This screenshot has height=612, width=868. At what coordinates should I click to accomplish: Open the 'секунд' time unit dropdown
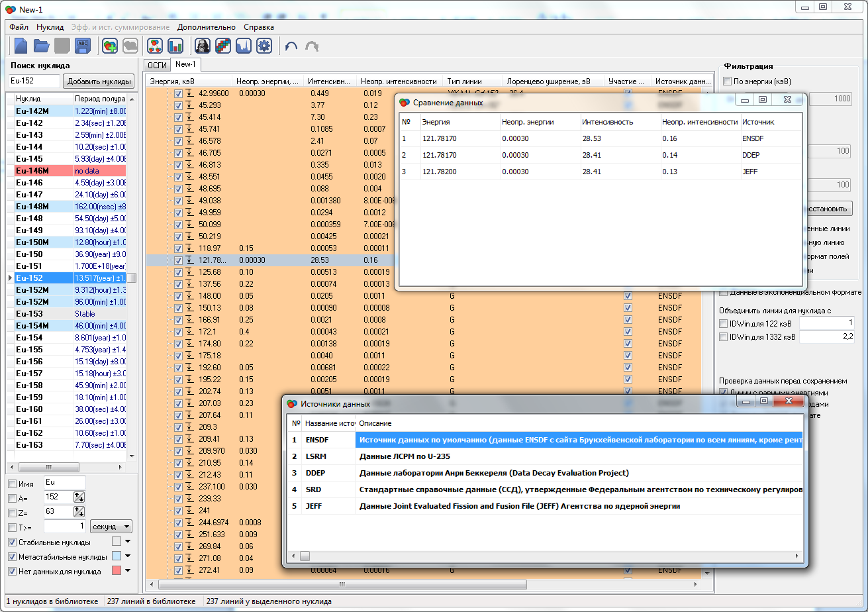point(111,527)
